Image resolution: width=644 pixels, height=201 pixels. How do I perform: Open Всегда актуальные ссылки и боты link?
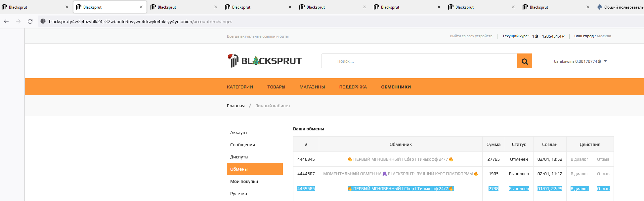point(258,36)
